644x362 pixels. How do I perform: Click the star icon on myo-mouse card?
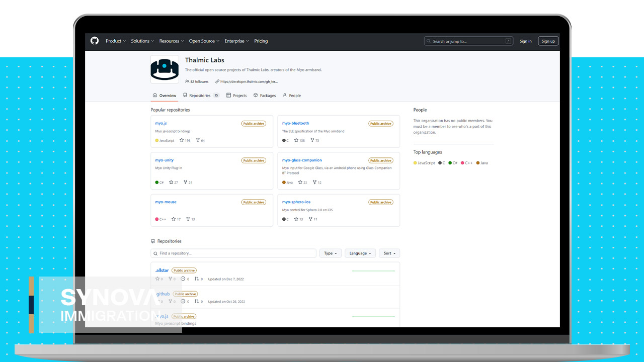pos(174,219)
